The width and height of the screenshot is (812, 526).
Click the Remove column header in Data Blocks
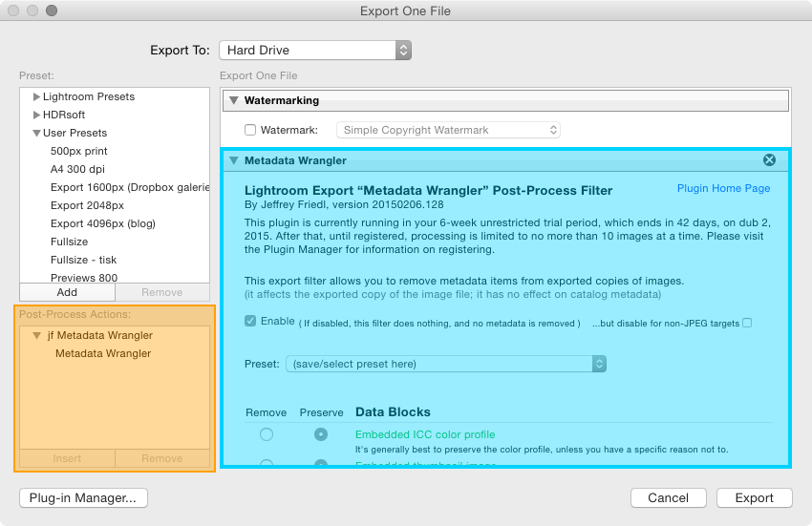[x=267, y=412]
